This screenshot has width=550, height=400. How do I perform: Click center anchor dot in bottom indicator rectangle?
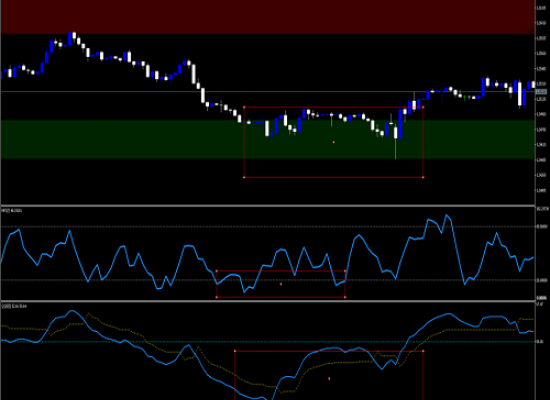point(329,379)
